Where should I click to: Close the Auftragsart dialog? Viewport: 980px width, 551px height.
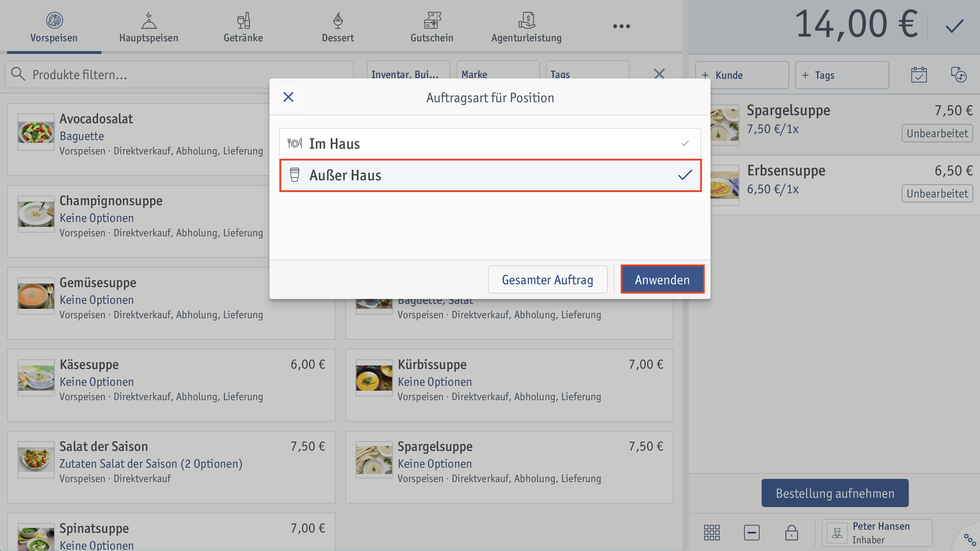[x=288, y=97]
